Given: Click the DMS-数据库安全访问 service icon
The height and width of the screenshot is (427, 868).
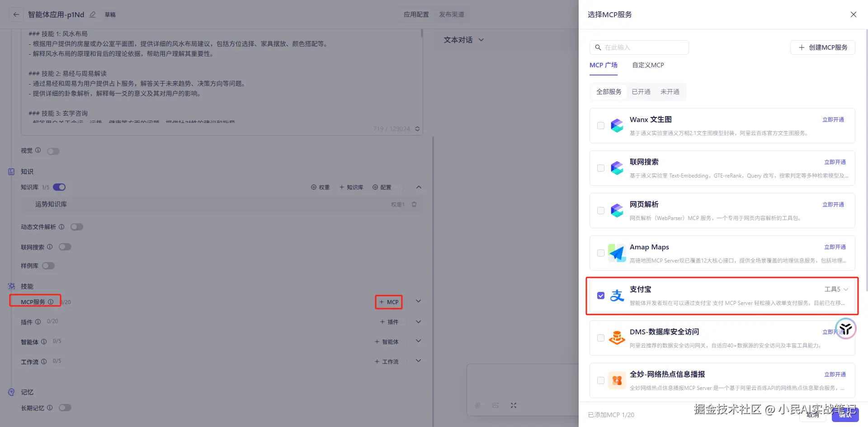Looking at the screenshot, I should pos(617,338).
